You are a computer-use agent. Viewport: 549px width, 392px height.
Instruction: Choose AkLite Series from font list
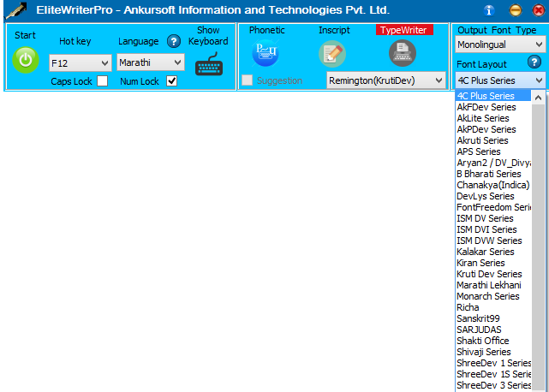pos(493,118)
